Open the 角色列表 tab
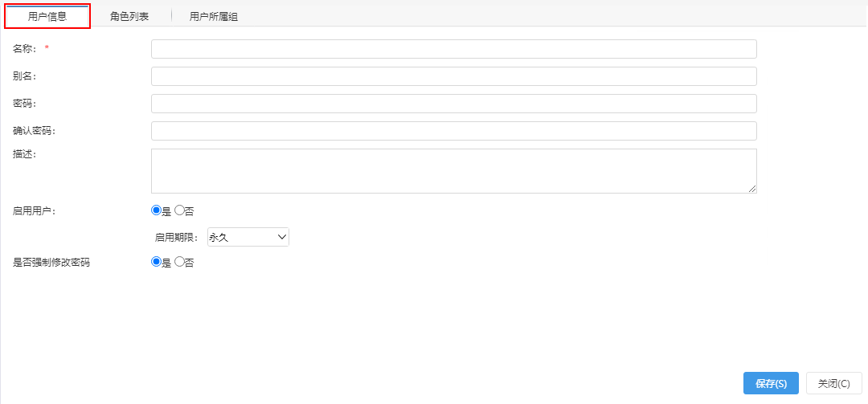This screenshot has height=404, width=868. [x=129, y=17]
